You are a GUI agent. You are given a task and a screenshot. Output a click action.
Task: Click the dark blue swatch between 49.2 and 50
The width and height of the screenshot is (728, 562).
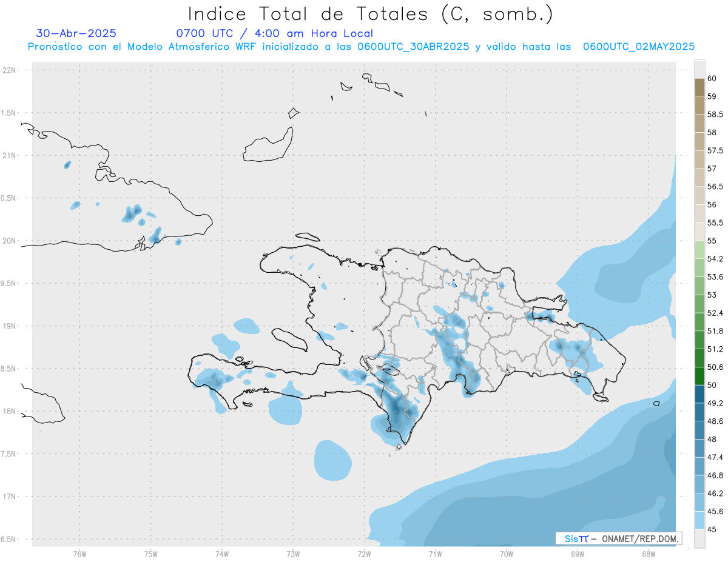699,394
